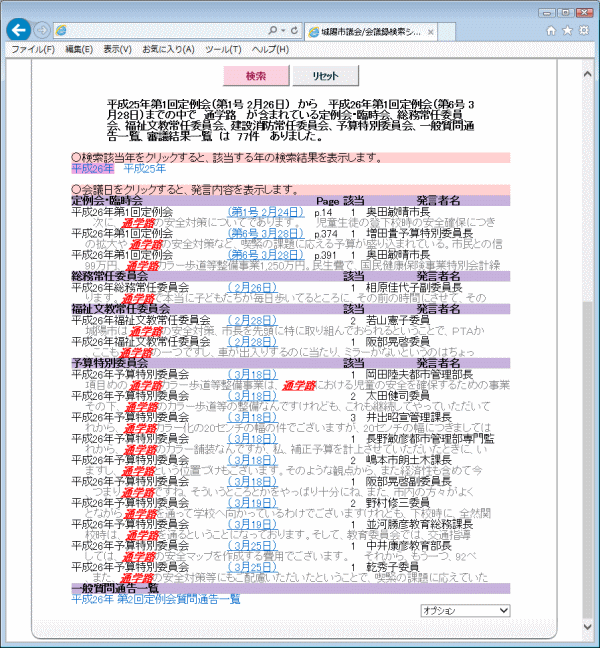Open 3月18日 link for 嶋本市朗土木課長
The width and height of the screenshot is (600, 648).
pyautogui.click(x=252, y=460)
